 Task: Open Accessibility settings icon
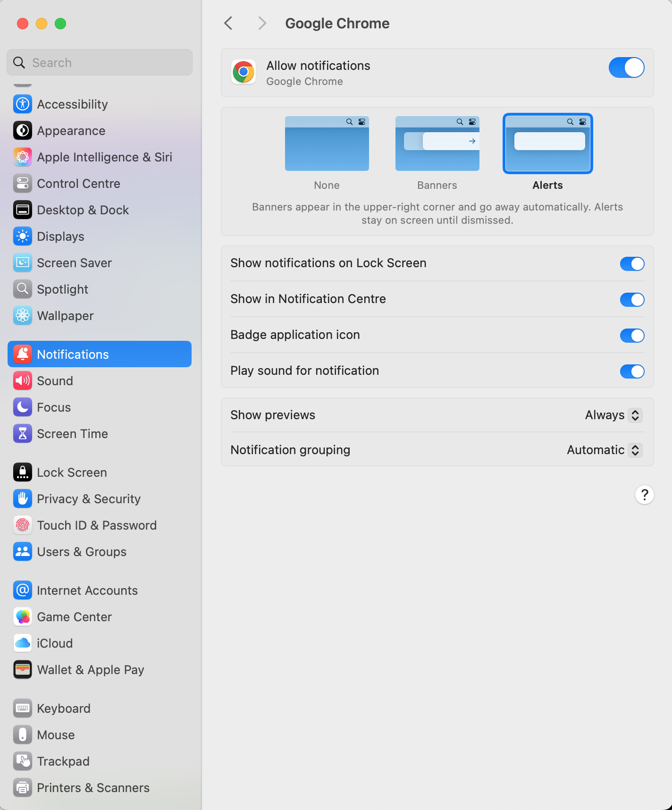[23, 104]
